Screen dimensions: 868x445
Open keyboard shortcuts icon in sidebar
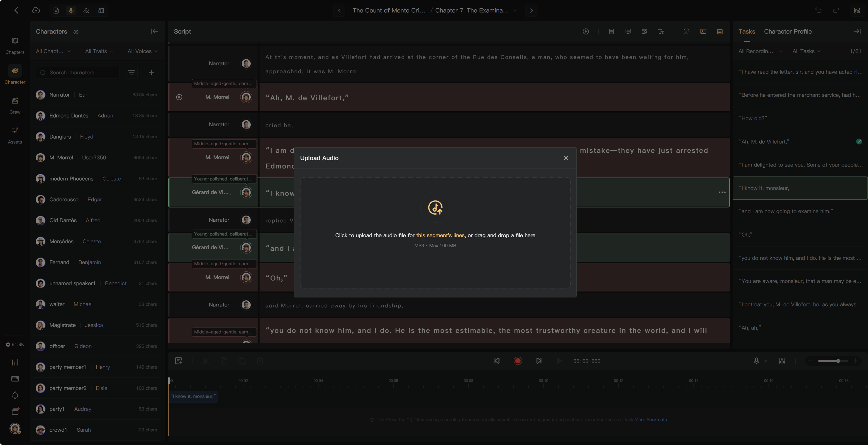click(x=15, y=379)
